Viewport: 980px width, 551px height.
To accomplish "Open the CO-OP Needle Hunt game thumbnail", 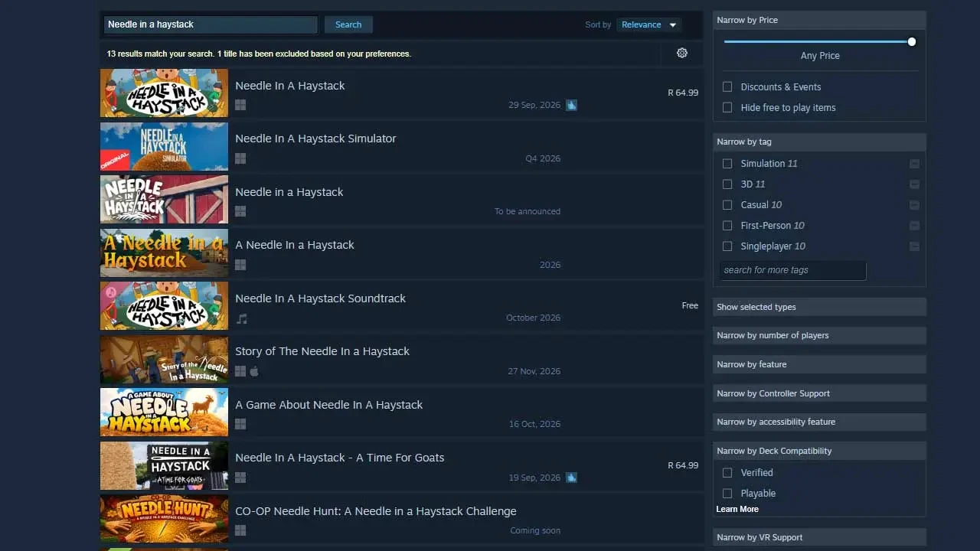I will click(x=164, y=519).
